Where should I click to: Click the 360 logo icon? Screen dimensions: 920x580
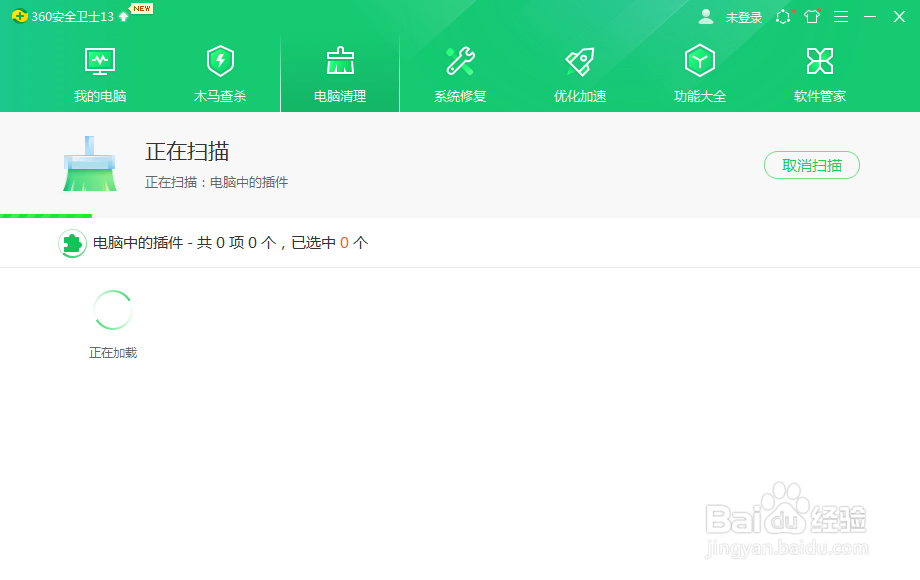point(19,16)
